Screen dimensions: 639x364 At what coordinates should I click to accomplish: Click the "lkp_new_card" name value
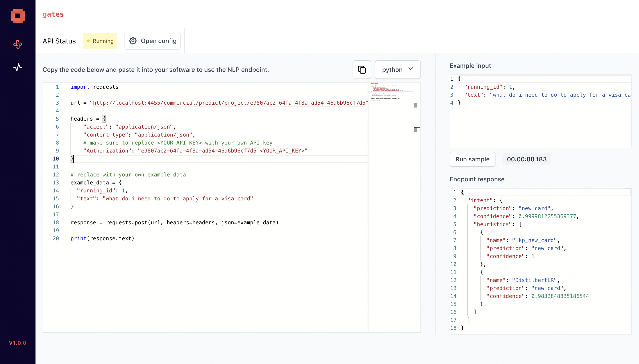pyautogui.click(x=534, y=240)
